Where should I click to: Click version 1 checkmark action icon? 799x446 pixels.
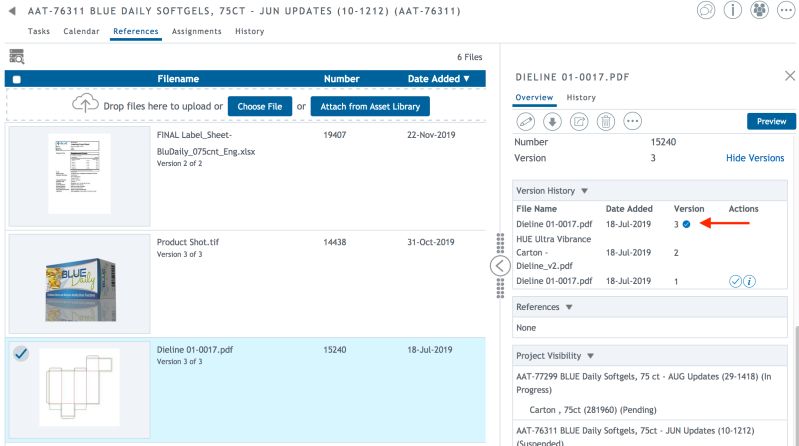(x=735, y=281)
